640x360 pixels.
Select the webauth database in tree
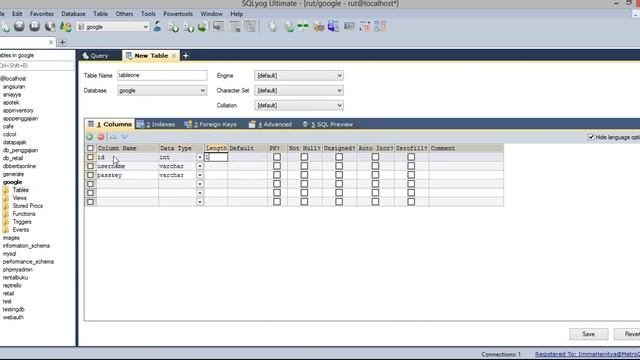click(x=13, y=317)
